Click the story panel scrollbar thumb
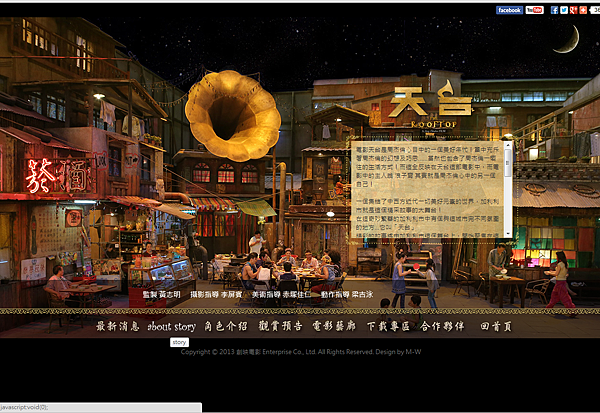Image resolution: width=600 pixels, height=413 pixels. click(508, 163)
